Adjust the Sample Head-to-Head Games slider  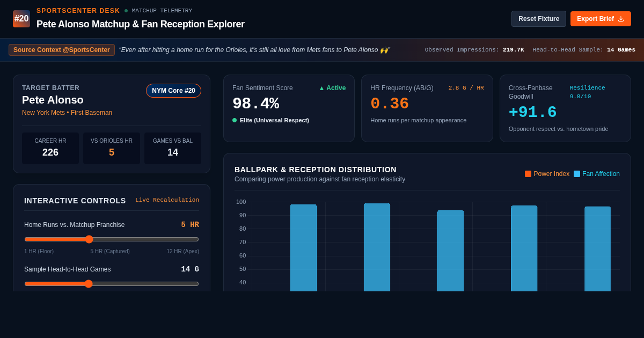tap(112, 284)
